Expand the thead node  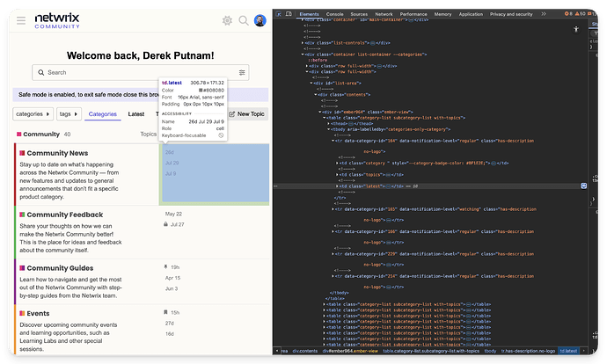(329, 123)
